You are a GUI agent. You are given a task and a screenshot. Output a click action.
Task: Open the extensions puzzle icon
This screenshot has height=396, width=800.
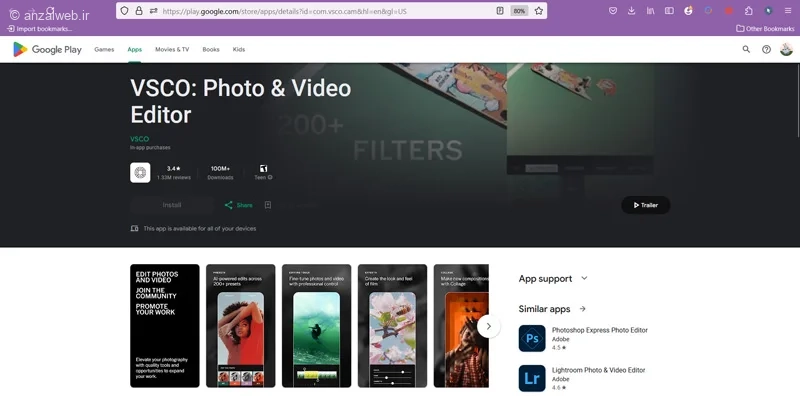(x=748, y=11)
